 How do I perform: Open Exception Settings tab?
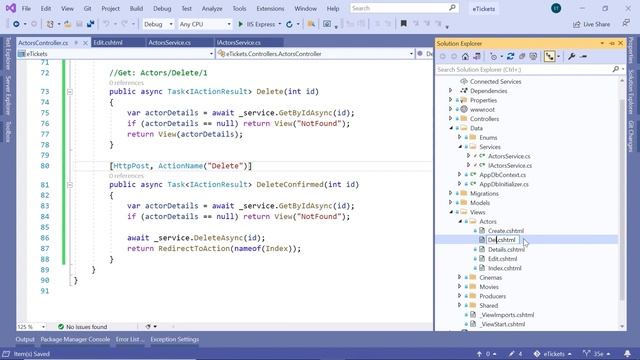click(174, 339)
